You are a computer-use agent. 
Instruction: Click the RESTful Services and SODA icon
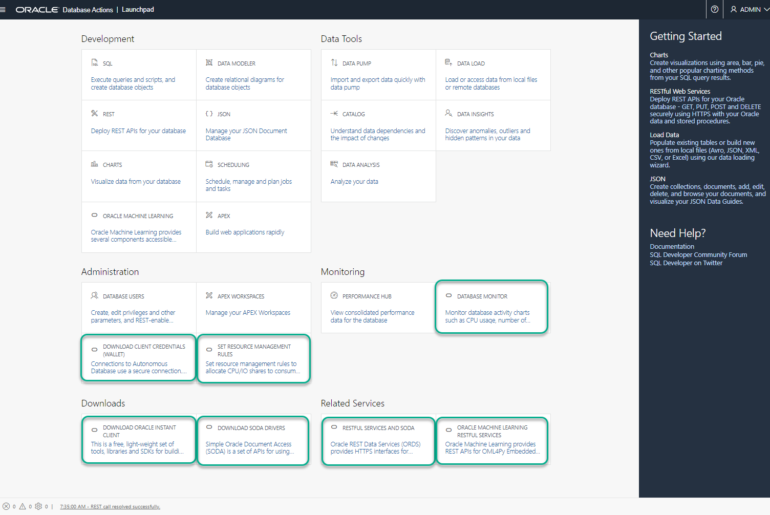tap(334, 427)
